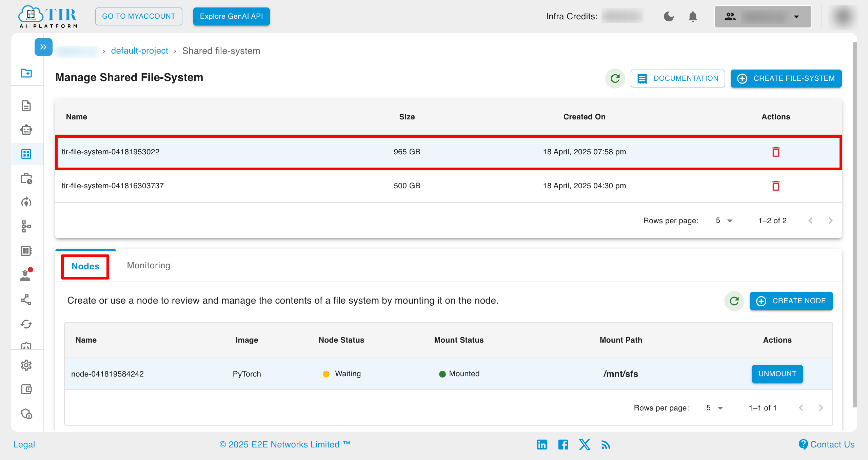Viewport: 868px width, 460px height.
Task: Open rows-per-page dropdown of the nodes table
Action: [714, 408]
